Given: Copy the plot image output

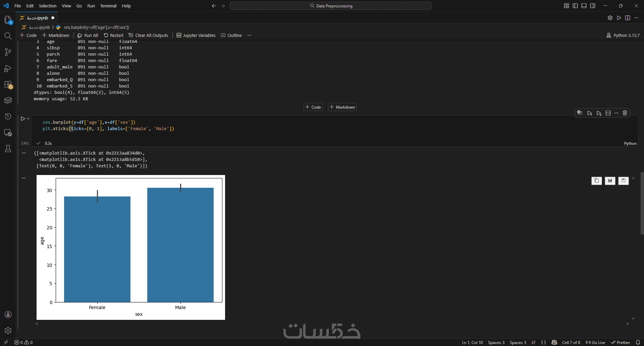Looking at the screenshot, I should click(597, 181).
